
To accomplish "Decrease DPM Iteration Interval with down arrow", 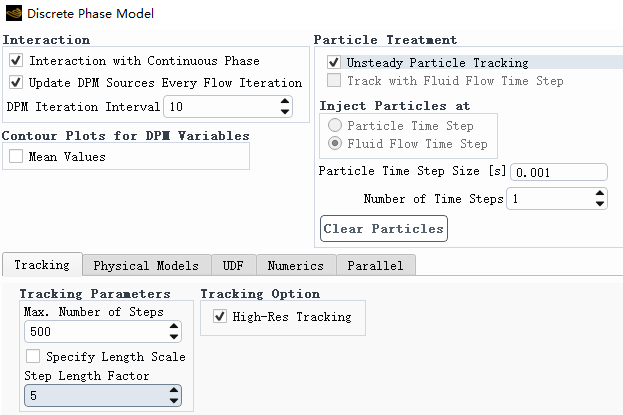I will (x=284, y=112).
